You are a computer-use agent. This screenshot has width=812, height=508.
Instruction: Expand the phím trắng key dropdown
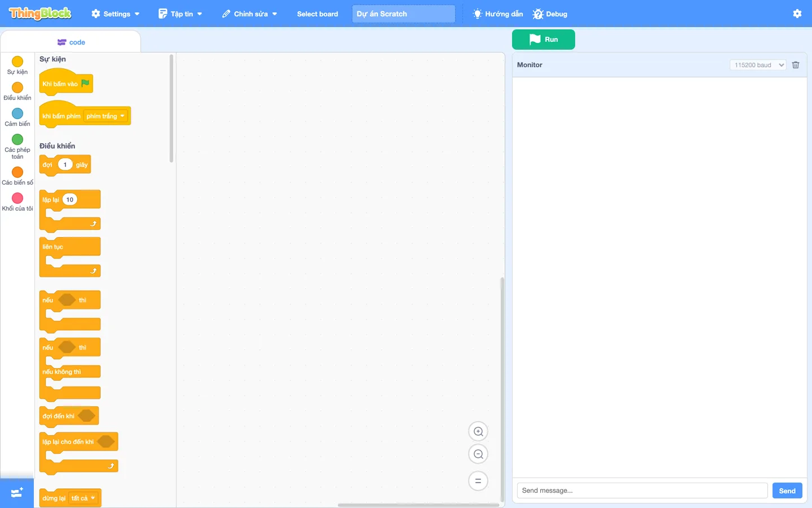click(106, 116)
